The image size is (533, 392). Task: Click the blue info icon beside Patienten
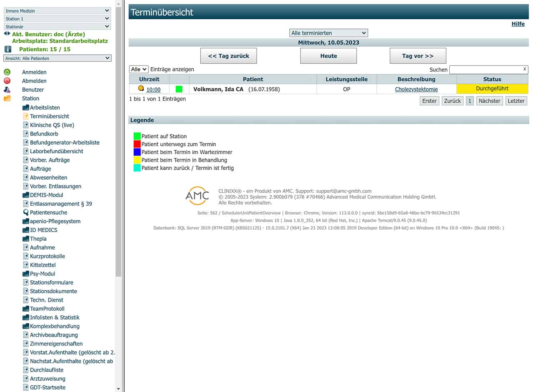point(7,49)
